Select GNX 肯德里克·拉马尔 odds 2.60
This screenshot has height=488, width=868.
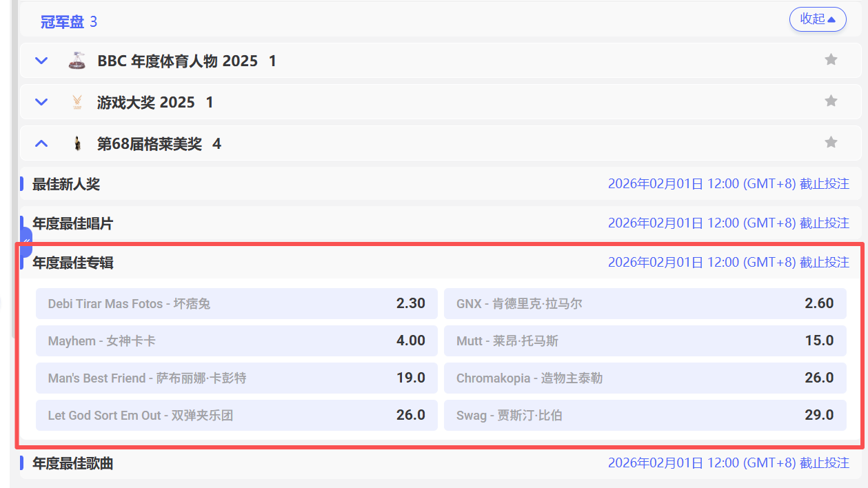click(645, 303)
